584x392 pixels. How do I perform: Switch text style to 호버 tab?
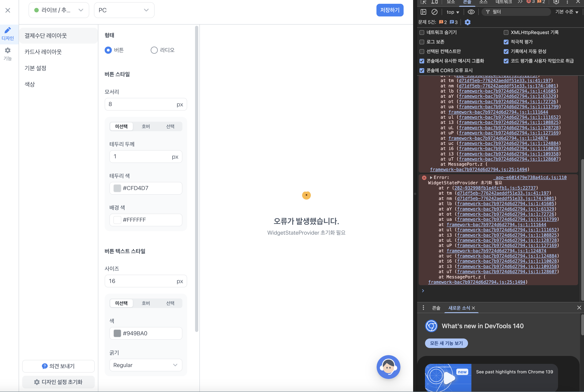[146, 303]
